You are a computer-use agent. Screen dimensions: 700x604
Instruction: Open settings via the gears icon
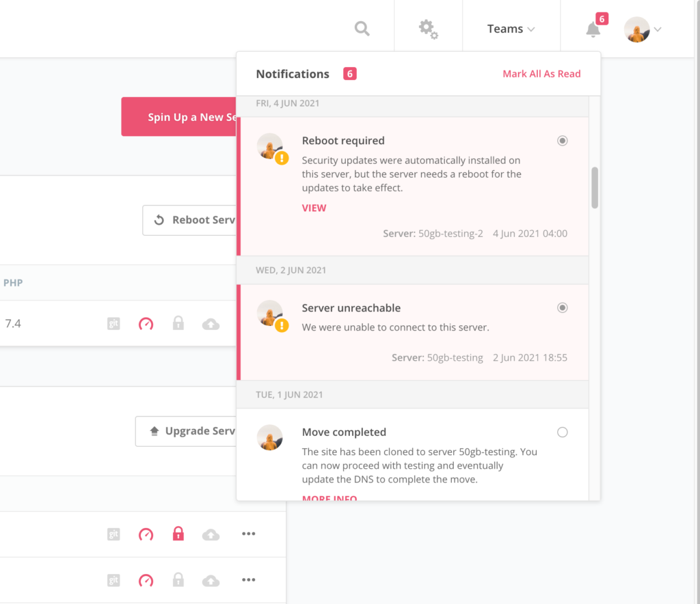click(429, 29)
